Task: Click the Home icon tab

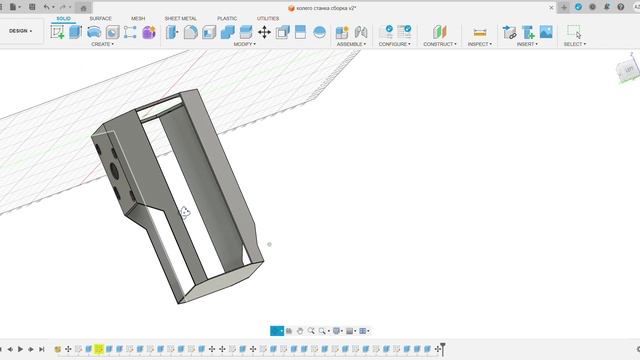Action: [x=84, y=8]
